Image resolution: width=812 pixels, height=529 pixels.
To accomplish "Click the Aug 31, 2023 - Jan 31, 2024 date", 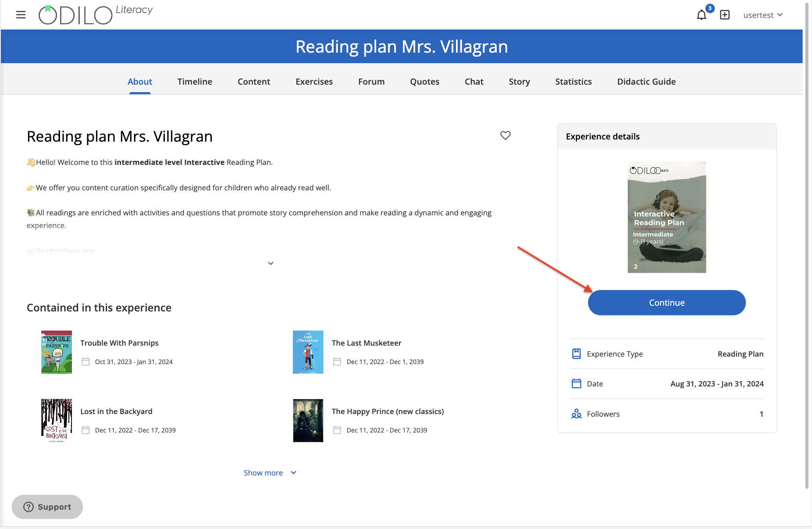I will point(717,384).
